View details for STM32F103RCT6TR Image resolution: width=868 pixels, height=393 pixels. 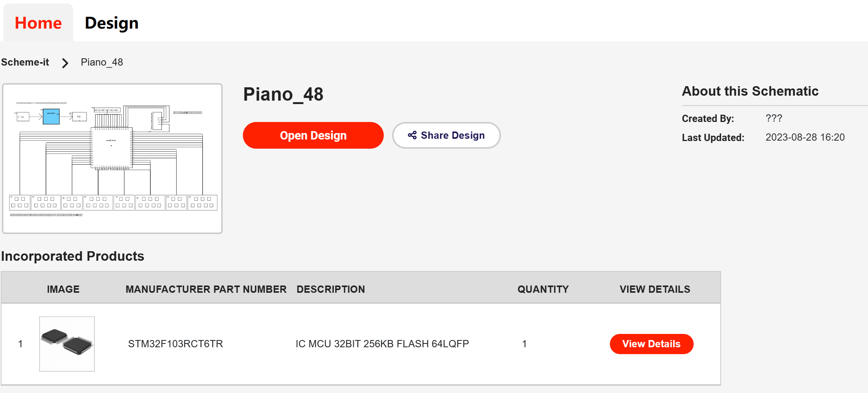(651, 344)
